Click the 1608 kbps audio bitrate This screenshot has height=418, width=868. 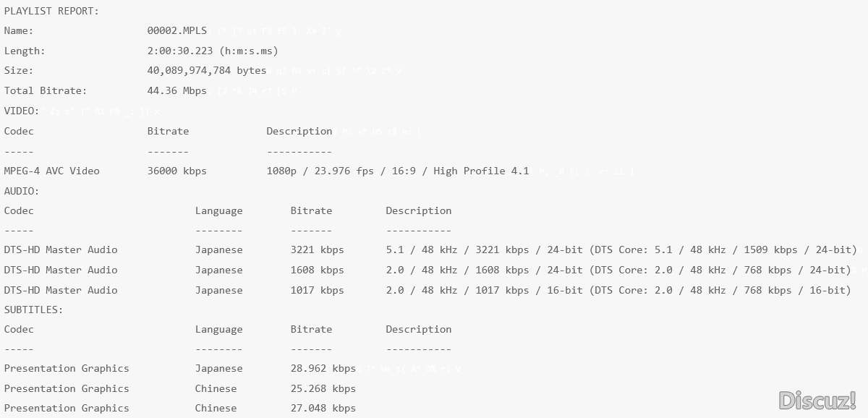317,270
